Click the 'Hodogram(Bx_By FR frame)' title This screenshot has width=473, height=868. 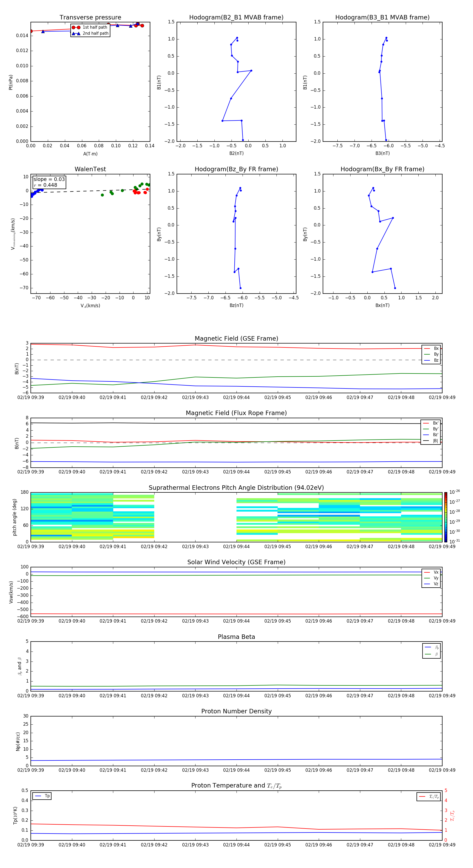[382, 169]
